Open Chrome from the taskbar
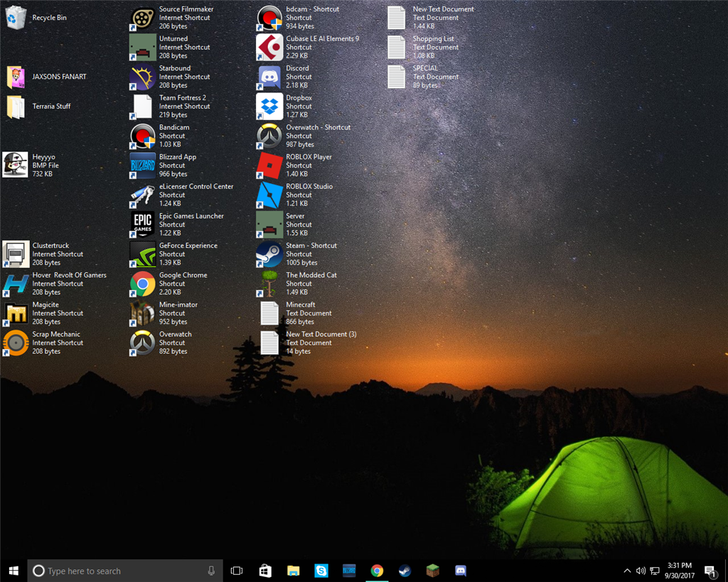 click(x=377, y=571)
